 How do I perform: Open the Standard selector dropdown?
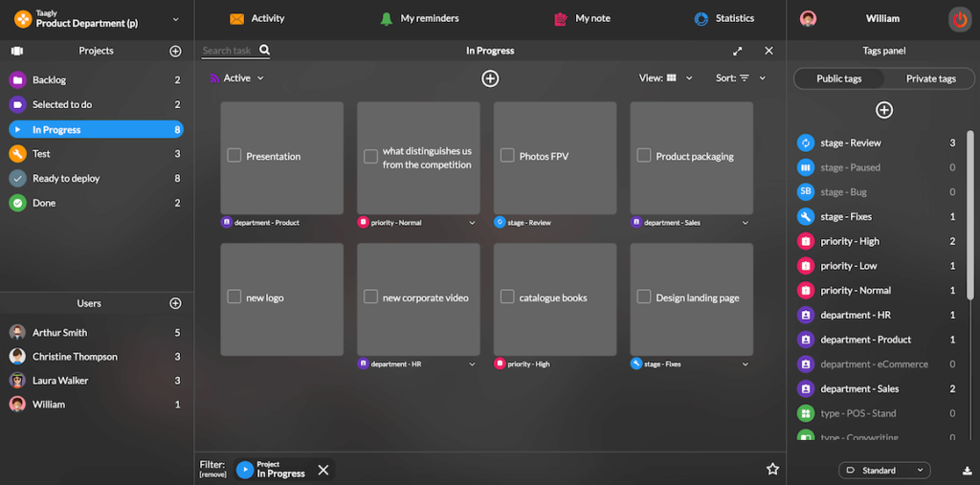click(883, 471)
